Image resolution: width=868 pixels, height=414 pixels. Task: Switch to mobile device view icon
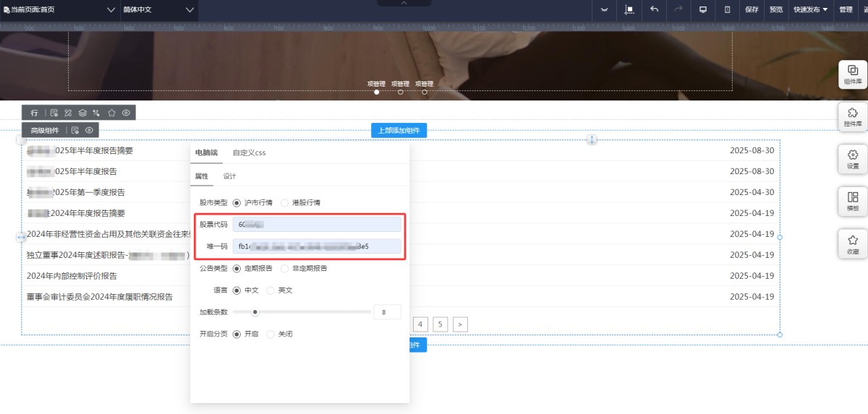point(728,9)
